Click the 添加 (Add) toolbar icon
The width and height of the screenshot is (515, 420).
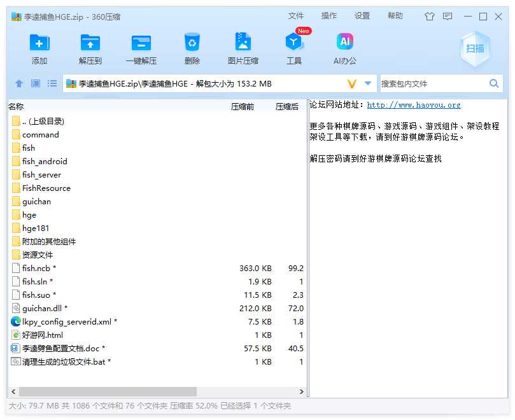39,43
